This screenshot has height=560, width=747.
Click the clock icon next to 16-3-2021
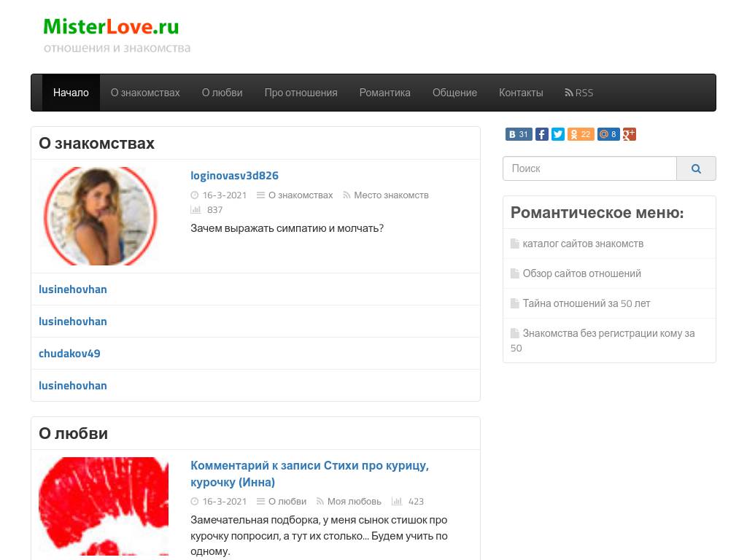(x=194, y=195)
